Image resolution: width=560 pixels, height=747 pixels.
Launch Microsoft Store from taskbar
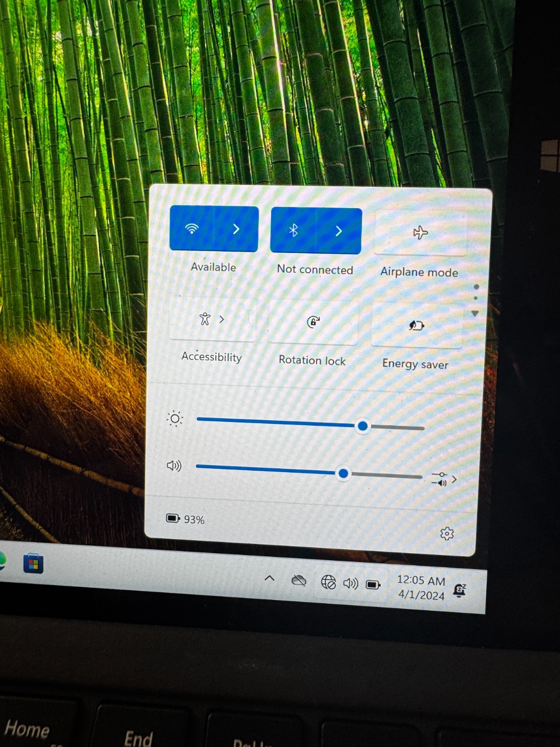33,564
